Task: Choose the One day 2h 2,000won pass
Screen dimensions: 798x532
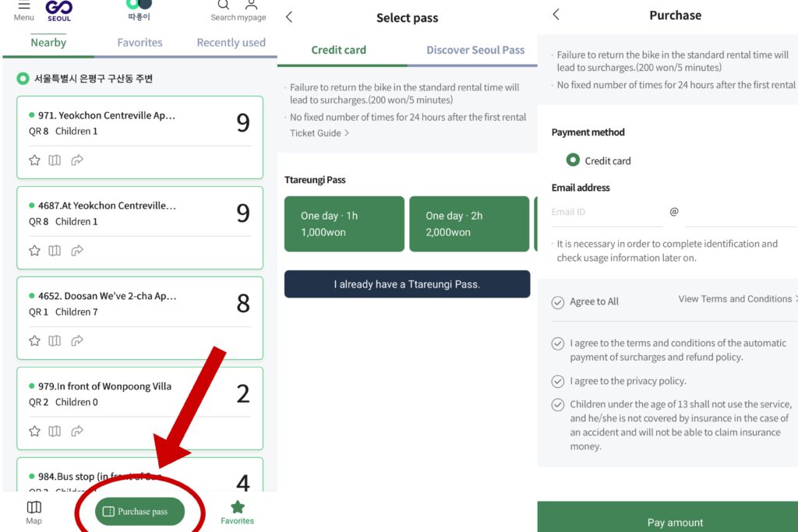Action: pos(469,224)
